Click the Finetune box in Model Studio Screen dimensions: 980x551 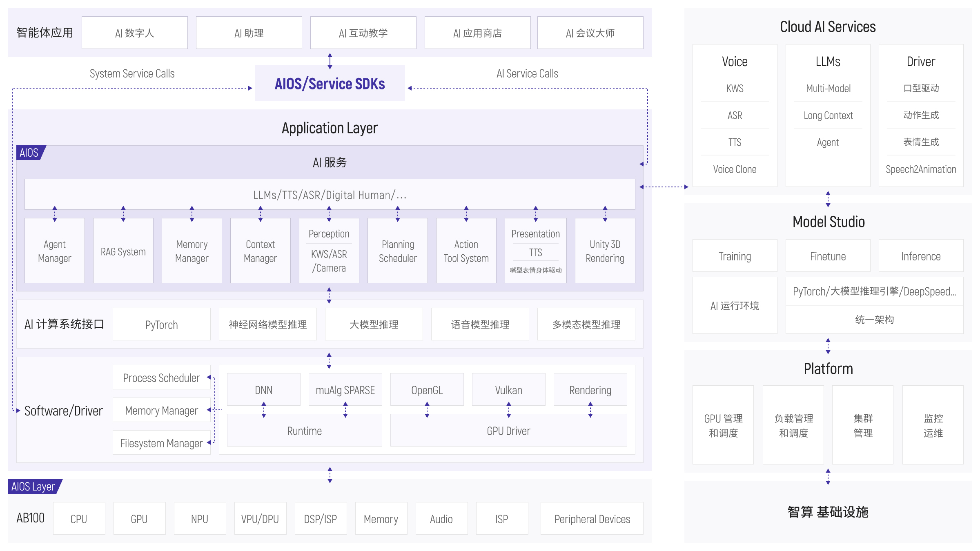point(828,256)
